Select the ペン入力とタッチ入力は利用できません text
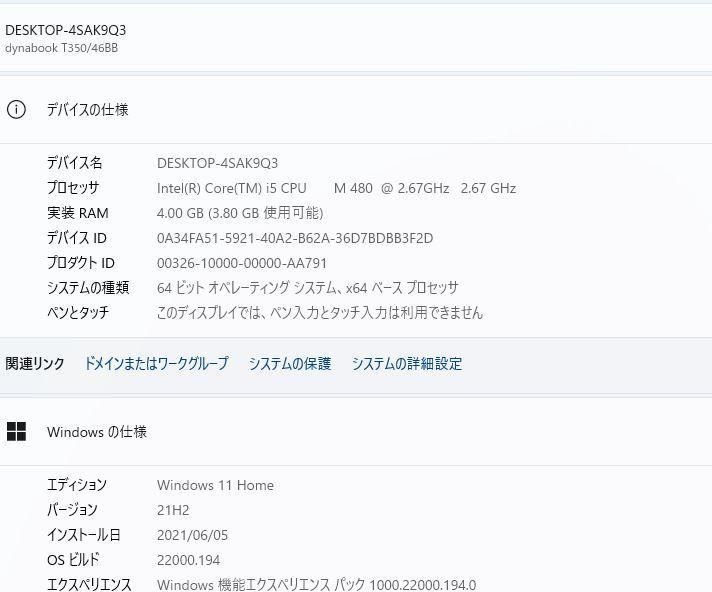The width and height of the screenshot is (712, 592). coord(320,312)
